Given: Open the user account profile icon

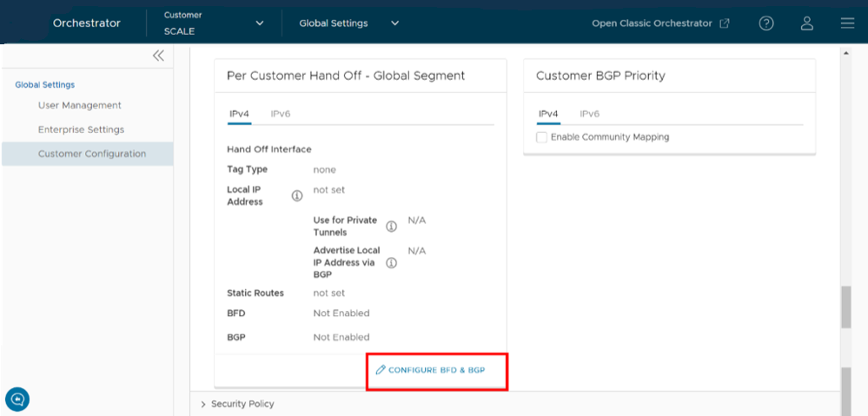Looking at the screenshot, I should coord(806,23).
